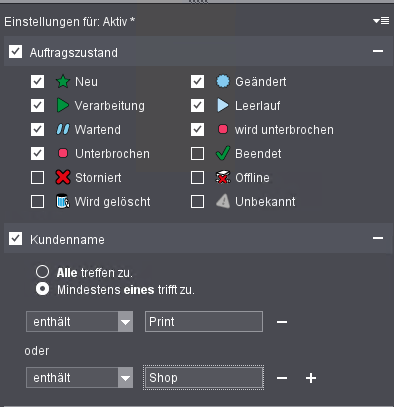The image size is (394, 407).
Task: Enable the Beendet checkbox
Action: [x=197, y=154]
